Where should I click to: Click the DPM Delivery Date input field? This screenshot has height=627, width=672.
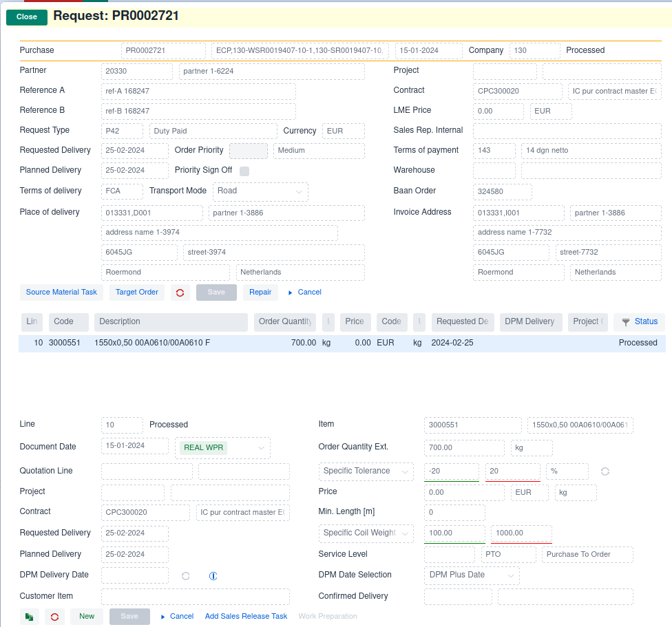135,575
